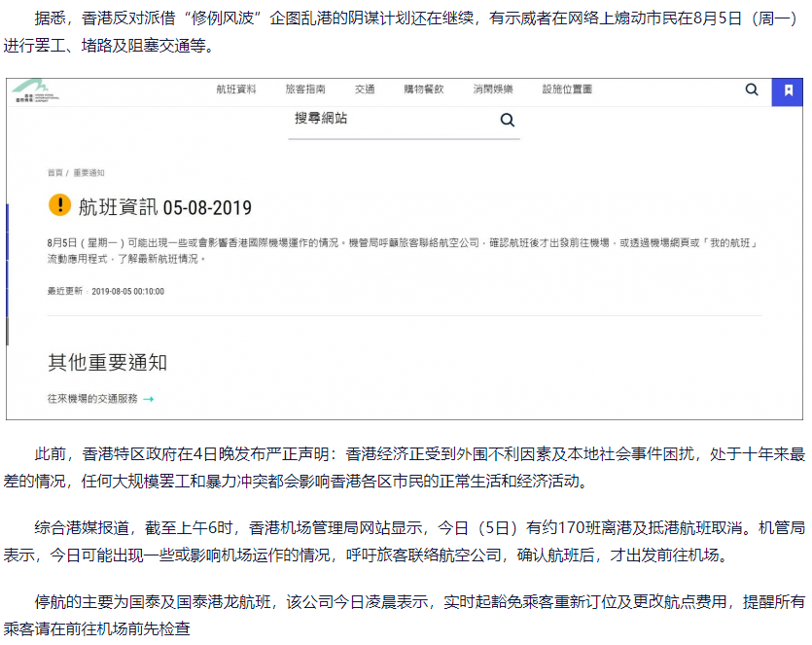Click the Hong Kong airport logo
Screen dimensions: 812x645
click(x=38, y=90)
